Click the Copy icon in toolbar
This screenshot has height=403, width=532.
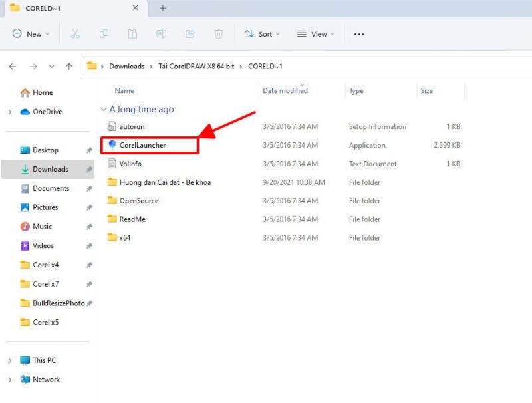pos(104,34)
